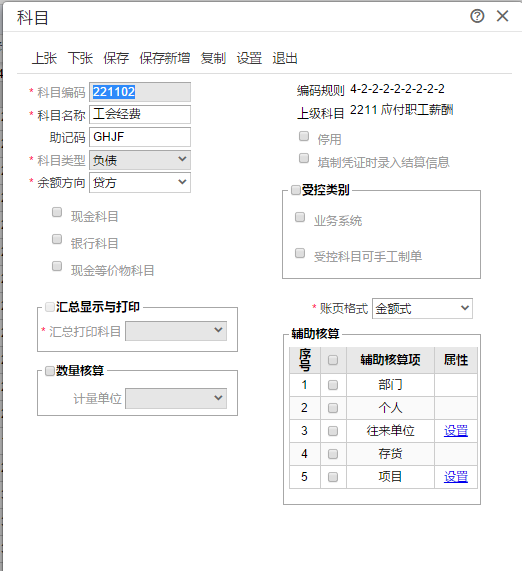Click the 科目名称 input field
522x571 pixels.
point(140,114)
